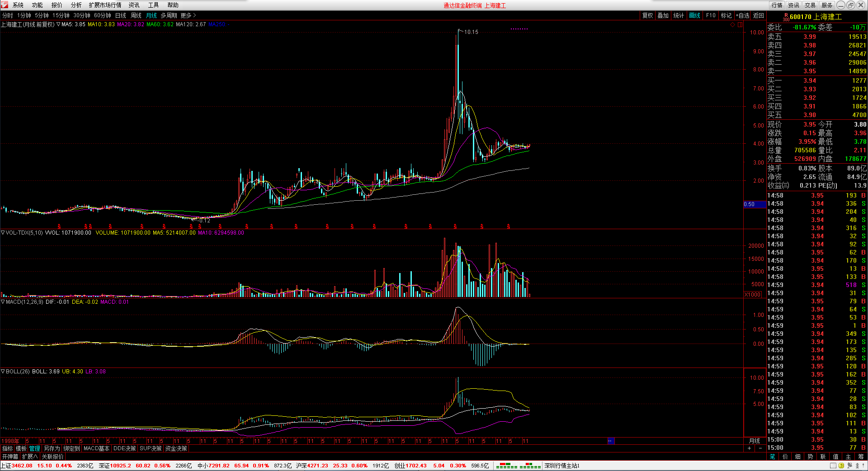This screenshot has width=868, height=471.
Task: Toggle the 开弹幕 bullet comments option
Action: pos(10,457)
